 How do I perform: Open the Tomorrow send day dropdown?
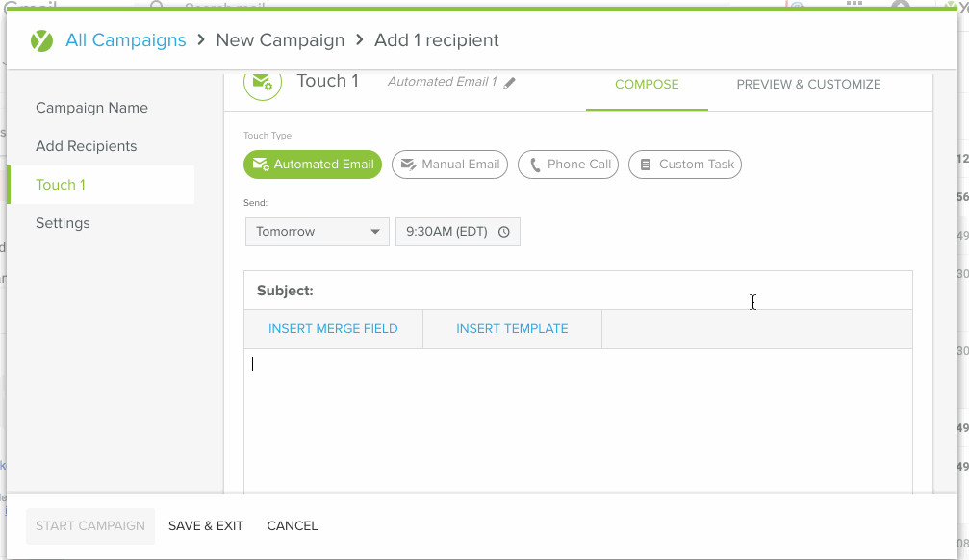[x=317, y=232]
